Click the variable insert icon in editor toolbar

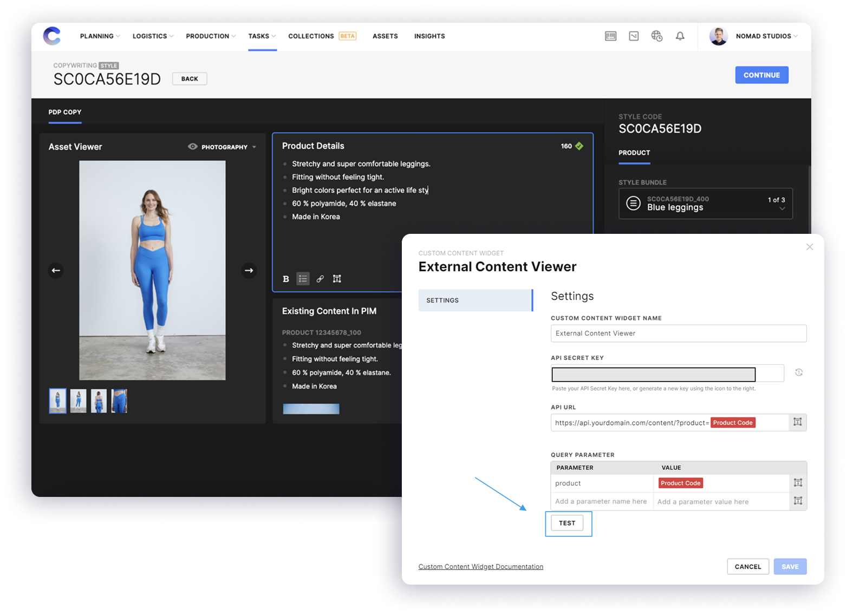pos(337,279)
